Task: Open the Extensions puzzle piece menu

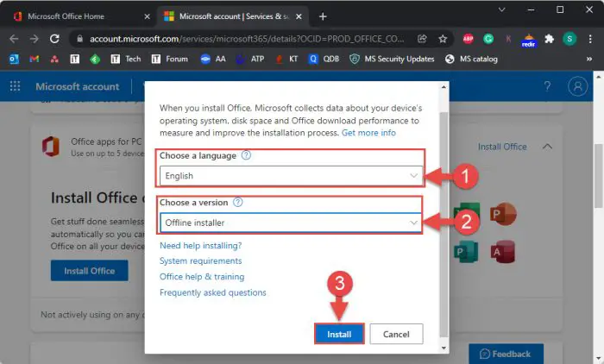Action: point(549,39)
